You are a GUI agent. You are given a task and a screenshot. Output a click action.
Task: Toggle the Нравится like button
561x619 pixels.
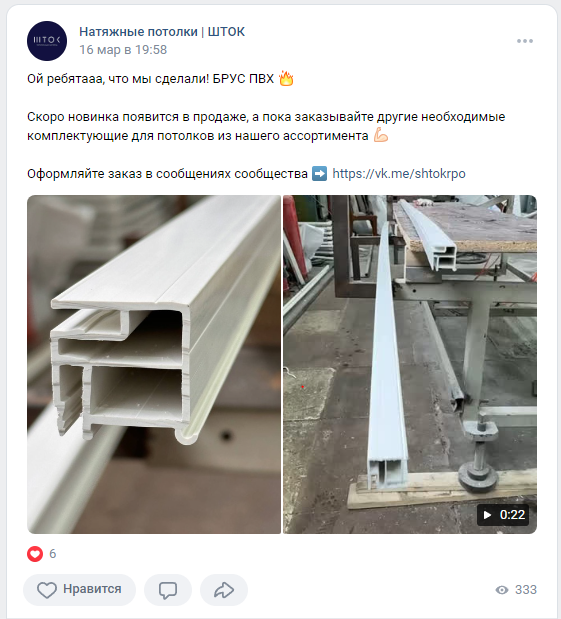[x=79, y=590]
